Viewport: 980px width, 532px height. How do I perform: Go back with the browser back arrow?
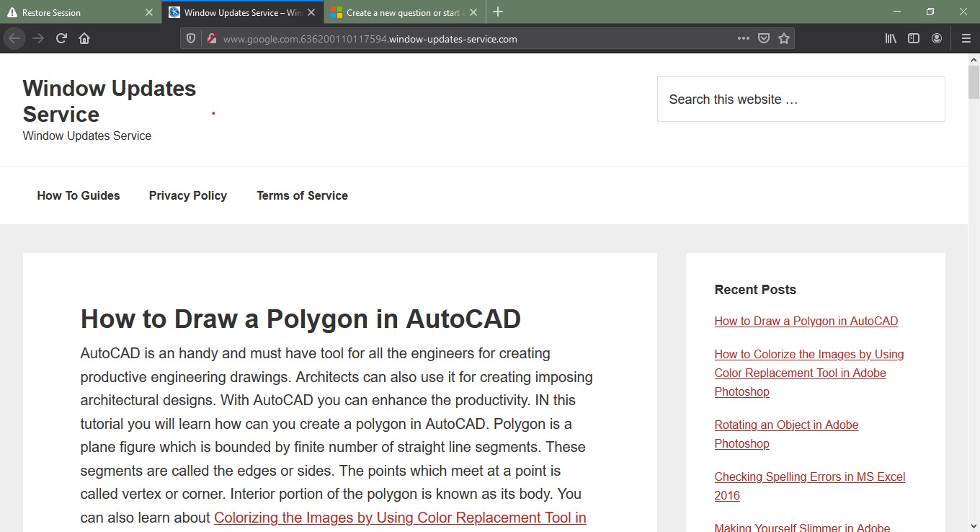[x=14, y=38]
